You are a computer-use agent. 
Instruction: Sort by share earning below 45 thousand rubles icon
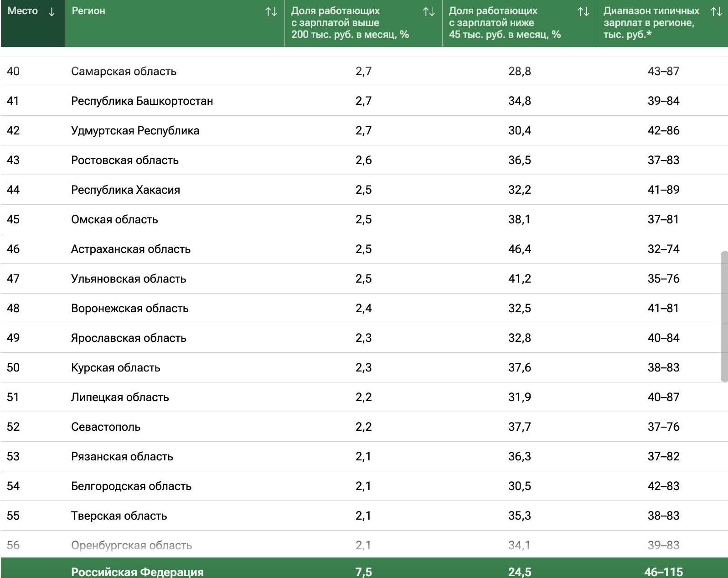coord(583,12)
